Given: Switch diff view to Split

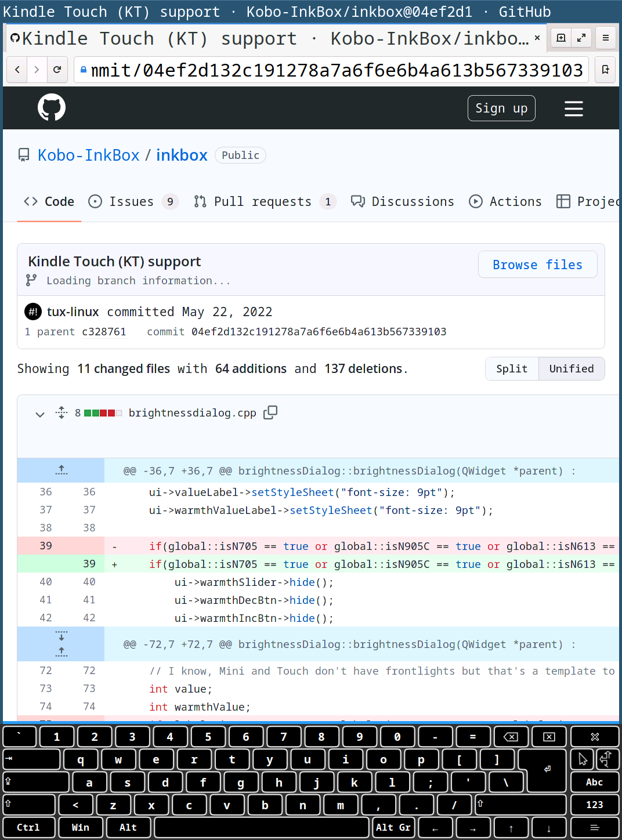Looking at the screenshot, I should point(512,369).
